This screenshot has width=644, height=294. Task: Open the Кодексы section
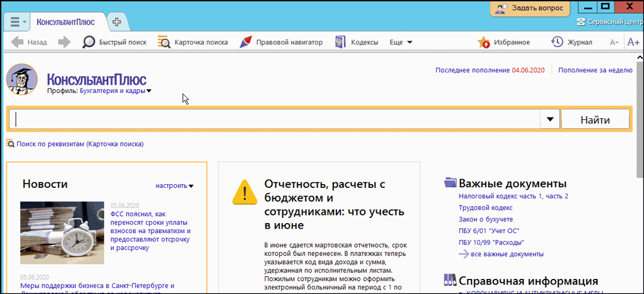pos(356,42)
